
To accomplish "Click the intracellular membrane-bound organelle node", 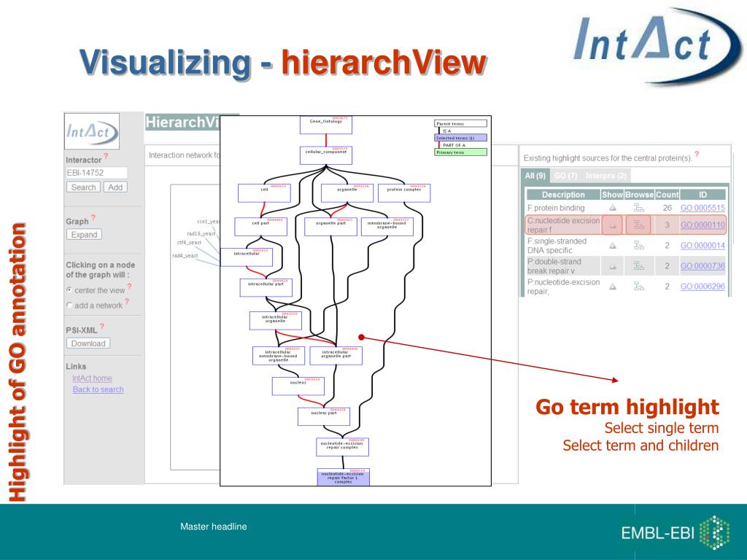I will pyautogui.click(x=278, y=356).
